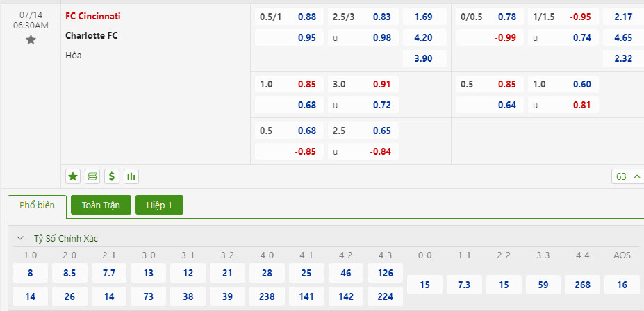This screenshot has width=644, height=311.
Task: Open the statistics bar chart icon
Action: [131, 176]
